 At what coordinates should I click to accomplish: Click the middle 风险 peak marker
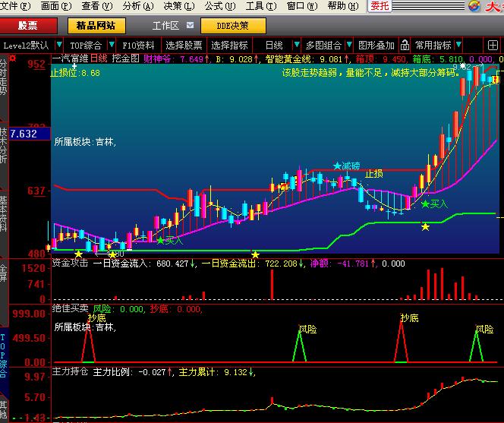[308, 329]
